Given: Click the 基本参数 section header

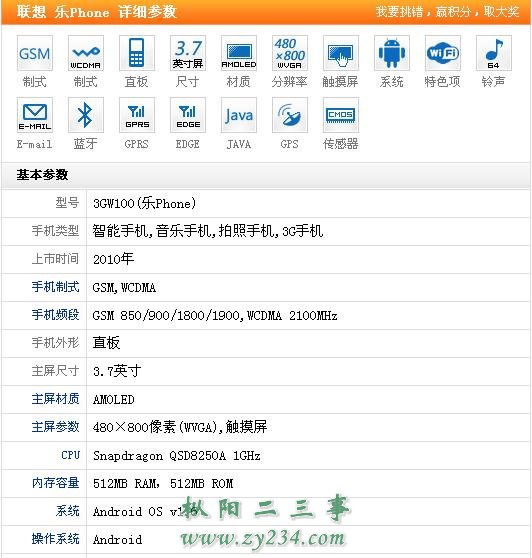Looking at the screenshot, I should [x=42, y=175].
